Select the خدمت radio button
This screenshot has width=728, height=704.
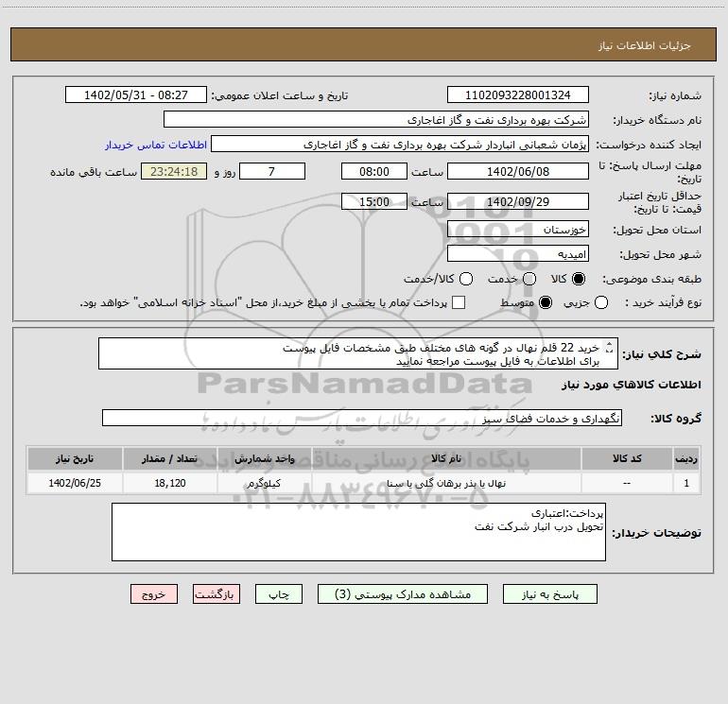point(529,279)
